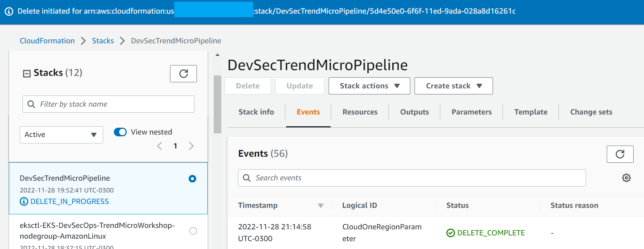The width and height of the screenshot is (644, 249).
Task: Click DELETE_IN_PROGRESS status info icon
Action: coord(24,201)
